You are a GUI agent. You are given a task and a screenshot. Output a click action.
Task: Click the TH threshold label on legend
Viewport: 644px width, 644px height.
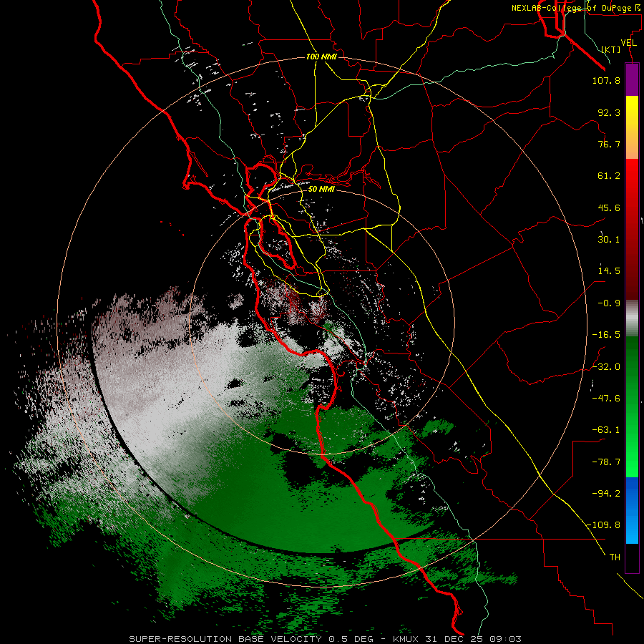pyautogui.click(x=615, y=557)
